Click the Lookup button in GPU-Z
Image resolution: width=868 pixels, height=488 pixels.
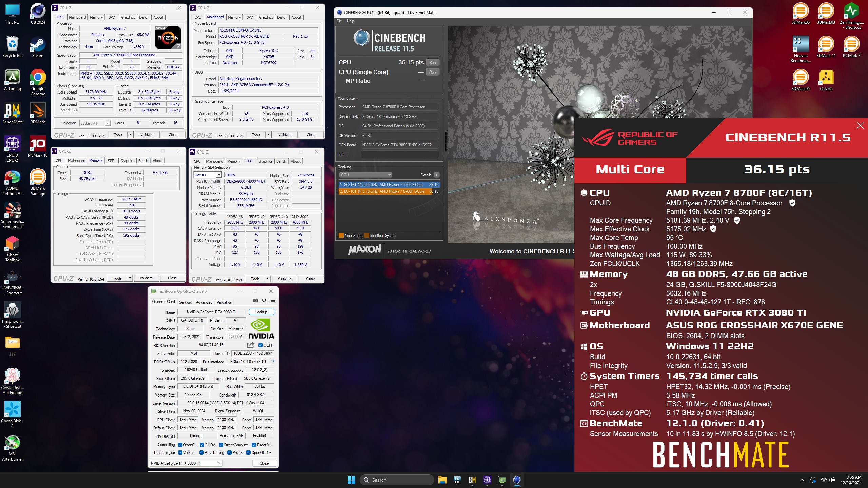261,312
